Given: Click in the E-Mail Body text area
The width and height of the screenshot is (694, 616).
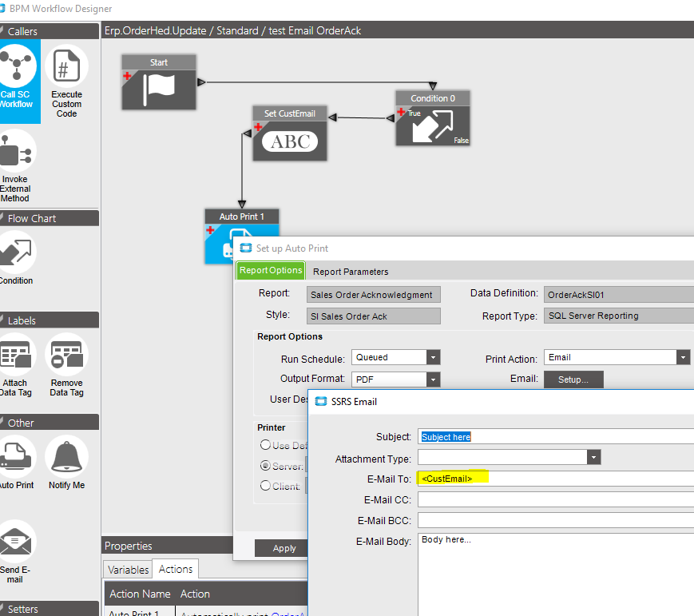Looking at the screenshot, I should point(556,574).
